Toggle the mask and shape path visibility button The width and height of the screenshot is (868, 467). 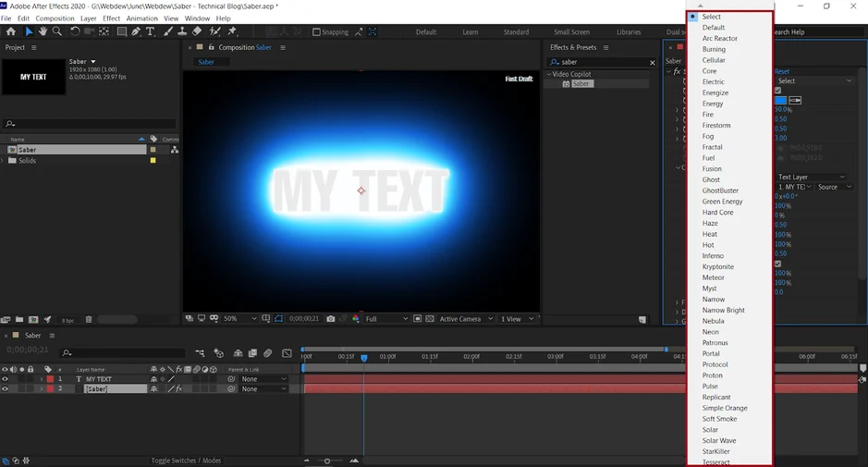click(x=278, y=318)
